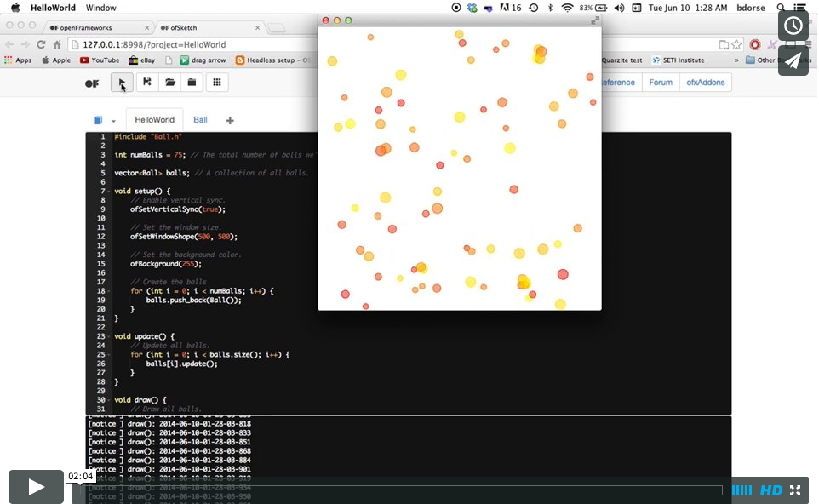Open the examples grid icon
This screenshot has width=819, height=504.
click(218, 83)
